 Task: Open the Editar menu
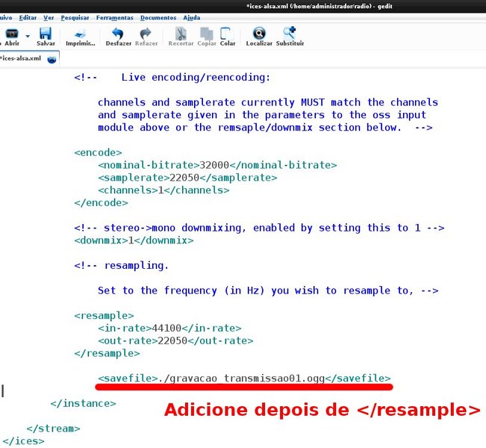click(28, 17)
